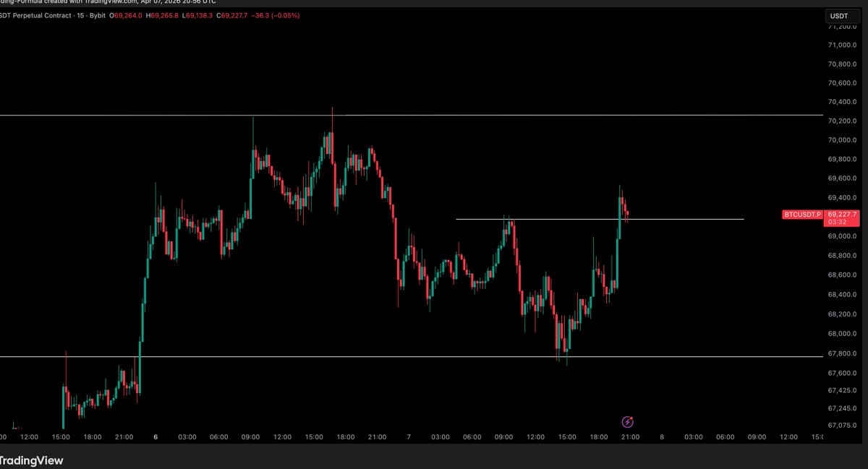Viewport: 868px width, 469px height.
Task: Click the 69,400.0 price axis label
Action: 843,198
